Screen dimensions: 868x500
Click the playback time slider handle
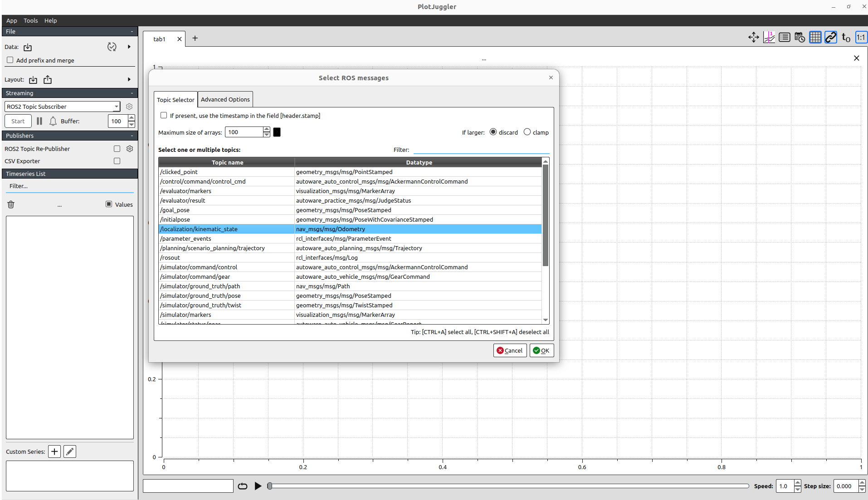(x=270, y=486)
